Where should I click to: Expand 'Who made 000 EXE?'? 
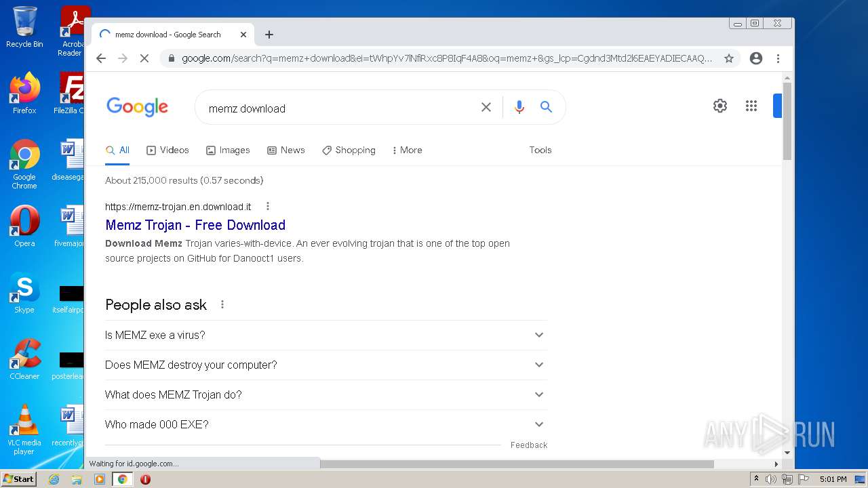coord(326,424)
